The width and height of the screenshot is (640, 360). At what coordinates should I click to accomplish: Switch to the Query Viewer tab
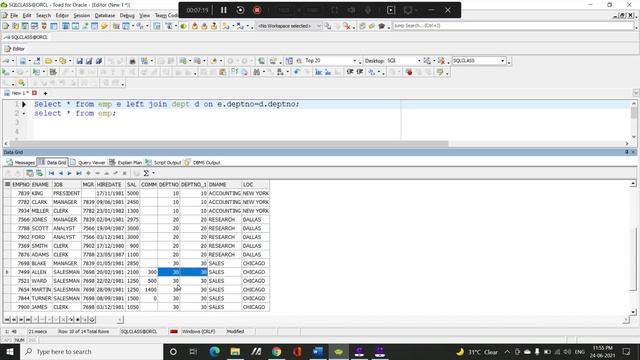coord(88,162)
